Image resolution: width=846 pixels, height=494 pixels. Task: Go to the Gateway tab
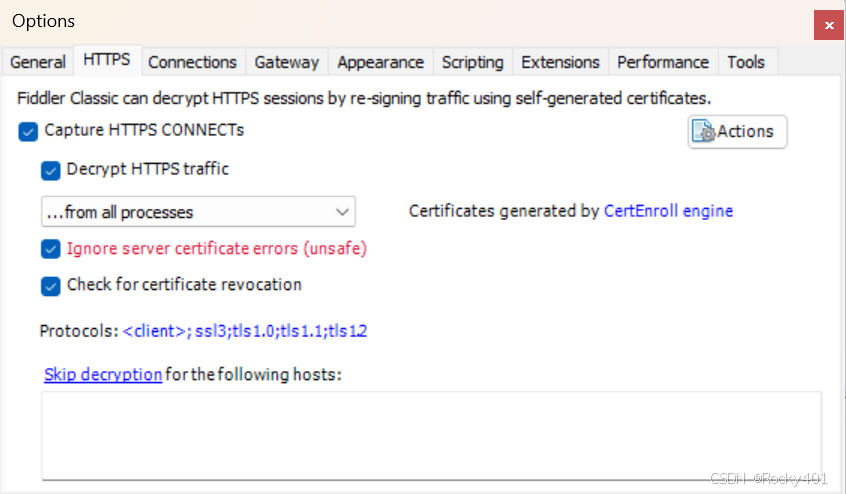[x=286, y=62]
